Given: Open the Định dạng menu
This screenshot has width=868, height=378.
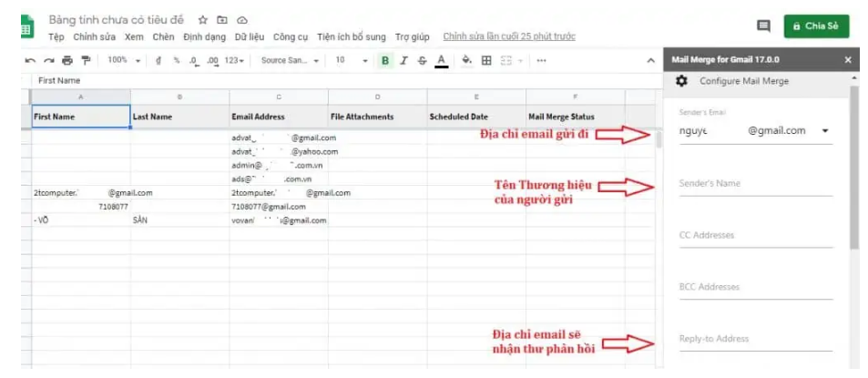Looking at the screenshot, I should 204,37.
